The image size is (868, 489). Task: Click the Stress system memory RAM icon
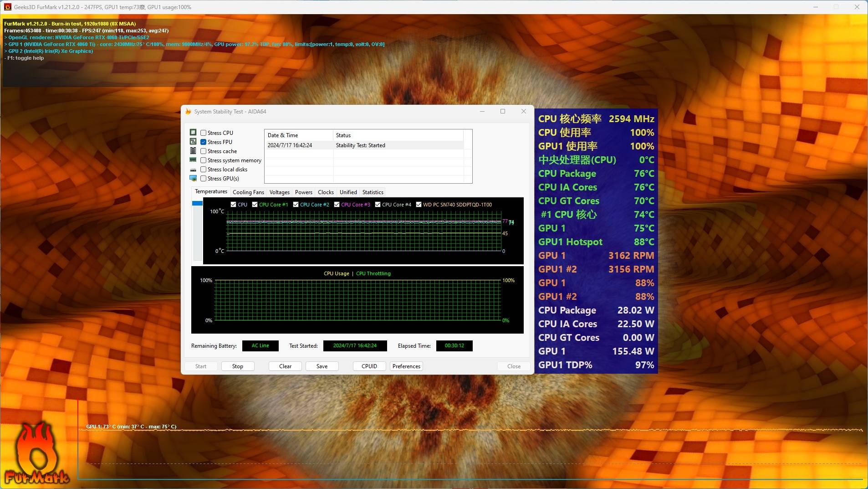[193, 160]
